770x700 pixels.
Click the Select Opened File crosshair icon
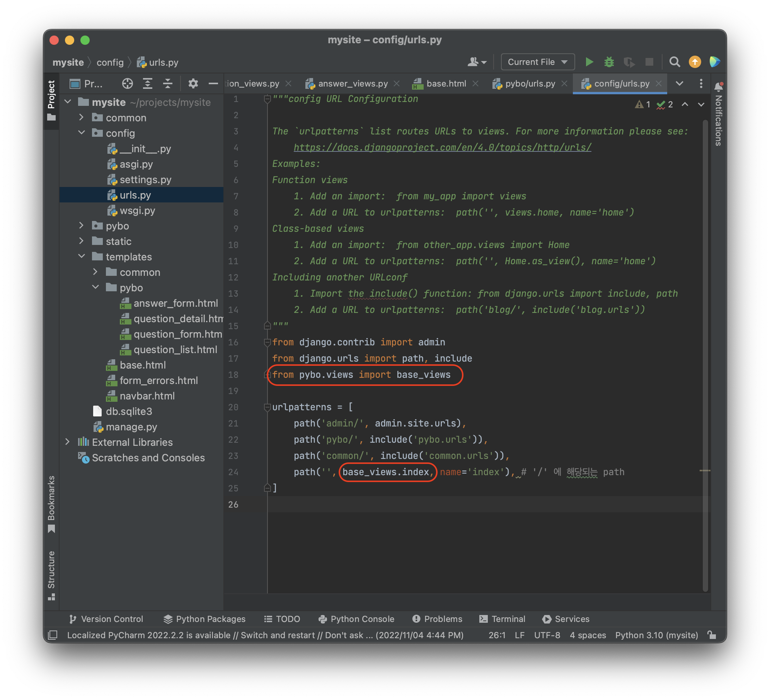tap(127, 83)
